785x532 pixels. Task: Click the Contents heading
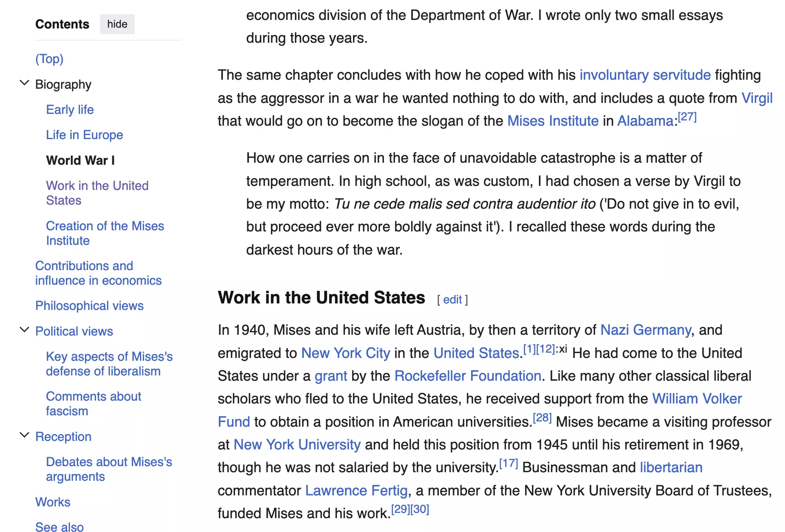pyautogui.click(x=62, y=24)
